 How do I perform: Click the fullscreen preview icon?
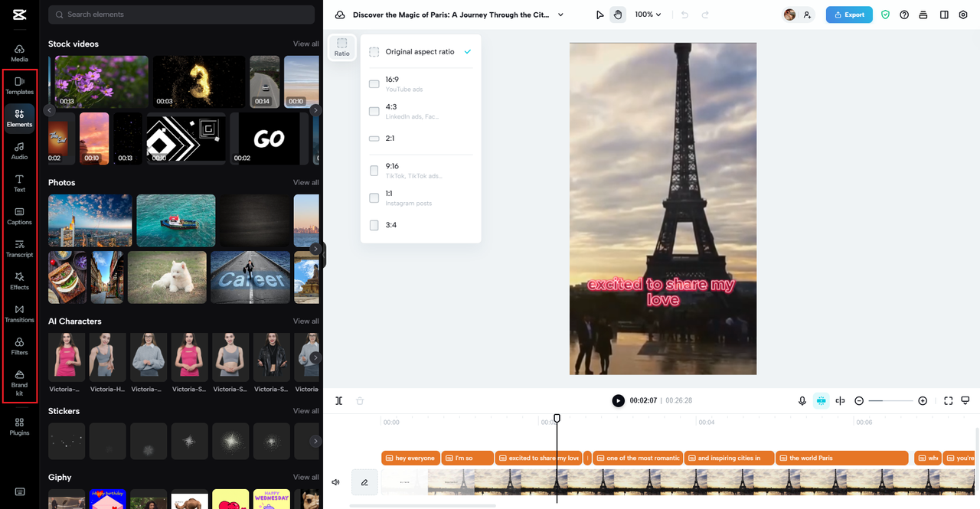948,400
